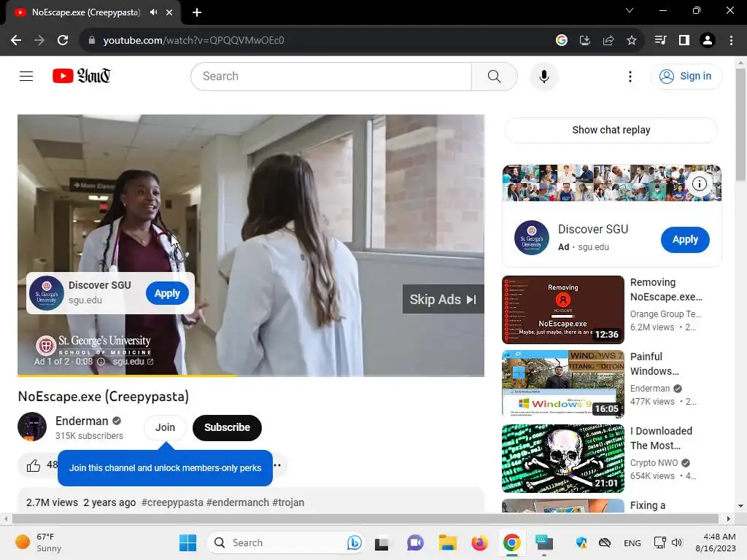
Task: Subscribe to Enderman
Action: [228, 427]
